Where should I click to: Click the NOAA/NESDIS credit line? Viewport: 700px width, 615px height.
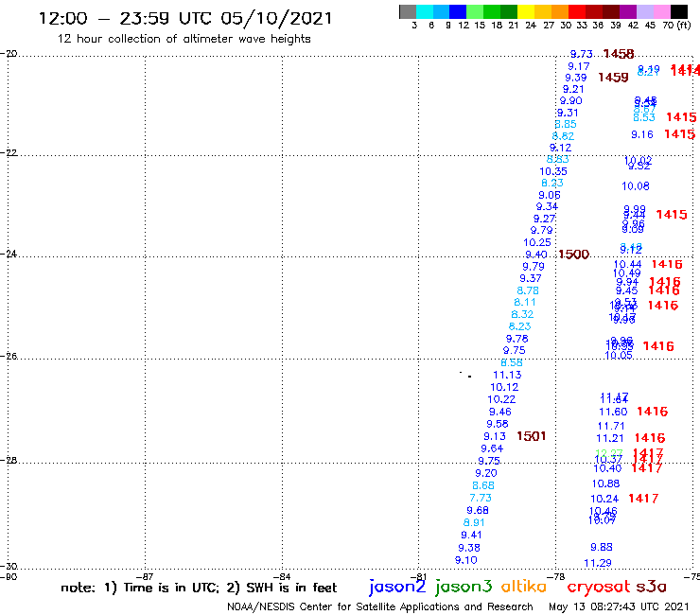click(x=380, y=607)
